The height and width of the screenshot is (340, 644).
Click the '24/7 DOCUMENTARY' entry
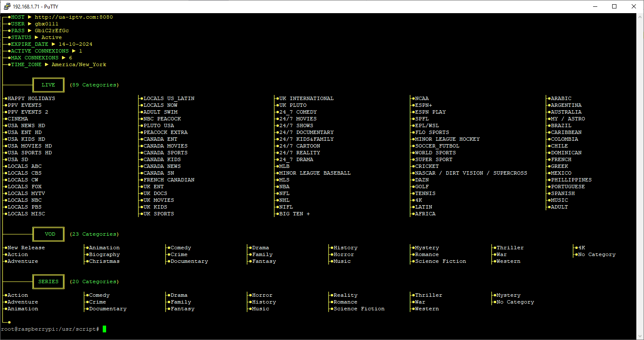(307, 132)
